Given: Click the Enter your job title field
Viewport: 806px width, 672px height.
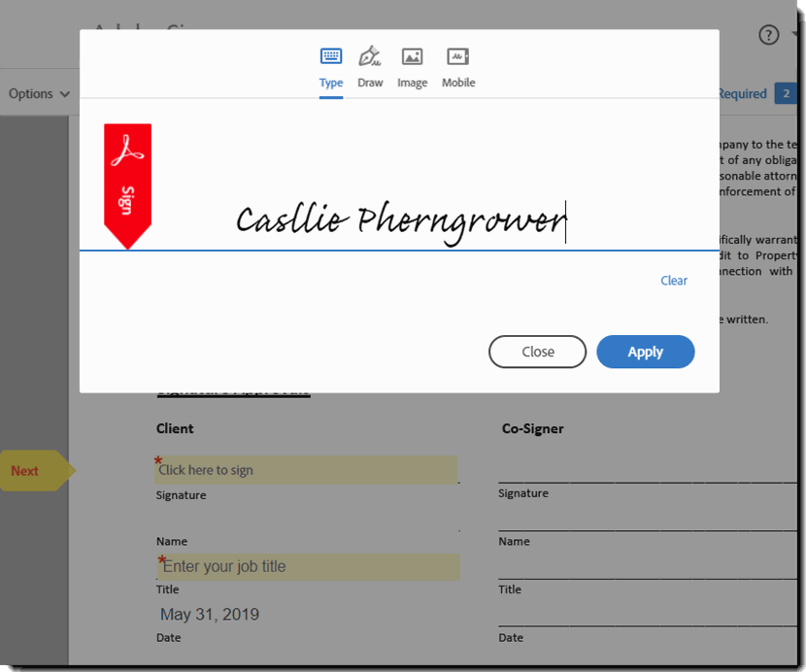Looking at the screenshot, I should [308, 566].
